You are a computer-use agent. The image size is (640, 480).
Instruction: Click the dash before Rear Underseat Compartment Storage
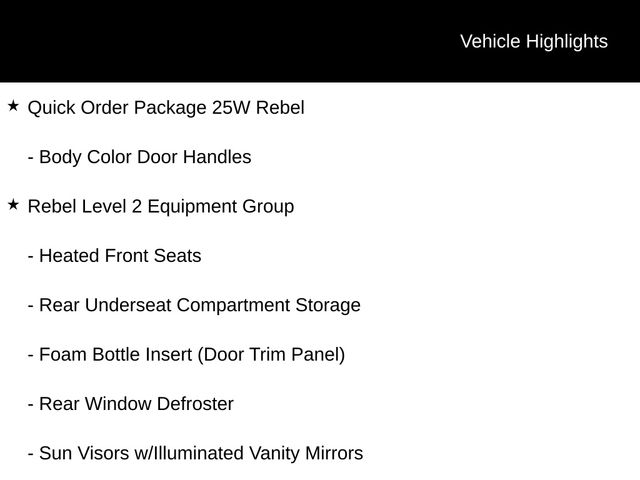click(31, 305)
